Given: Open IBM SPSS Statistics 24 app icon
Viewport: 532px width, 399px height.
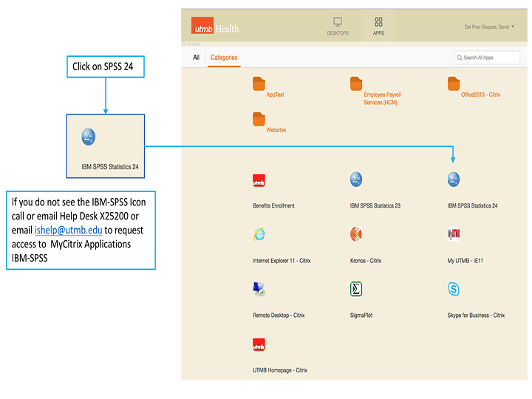Looking at the screenshot, I should tap(454, 180).
